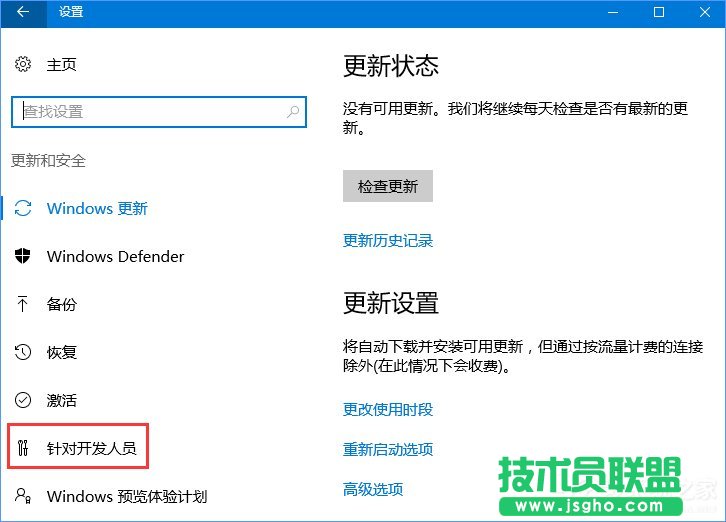Open the 备份 backup section
The height and width of the screenshot is (522, 726).
(x=61, y=304)
